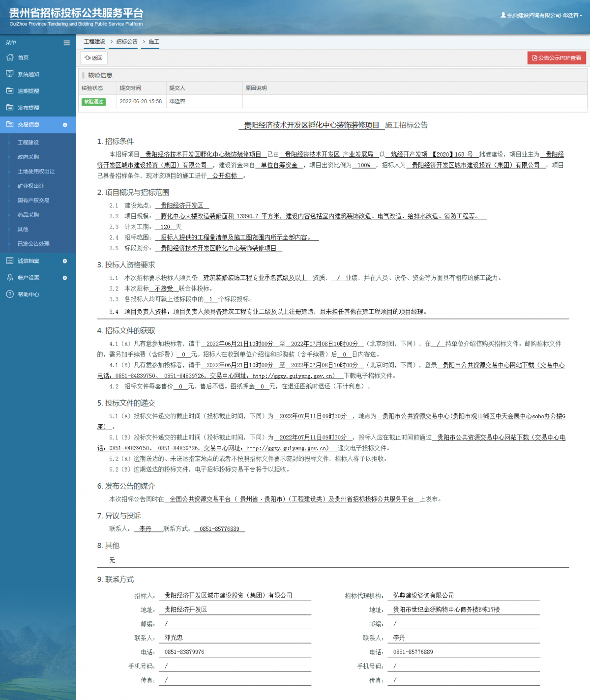Screen dimensions: 590x700
Task: Select the 交易信息 sidebar icon
Action: 10,124
